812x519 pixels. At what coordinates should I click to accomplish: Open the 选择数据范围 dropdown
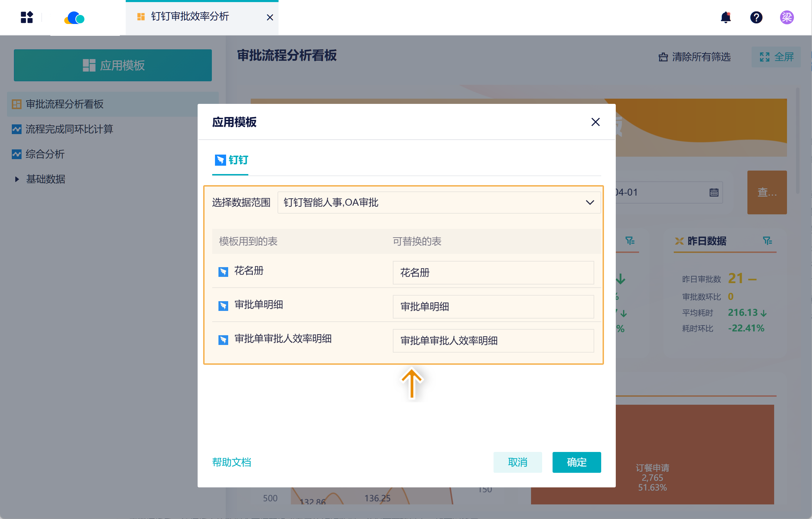(439, 202)
